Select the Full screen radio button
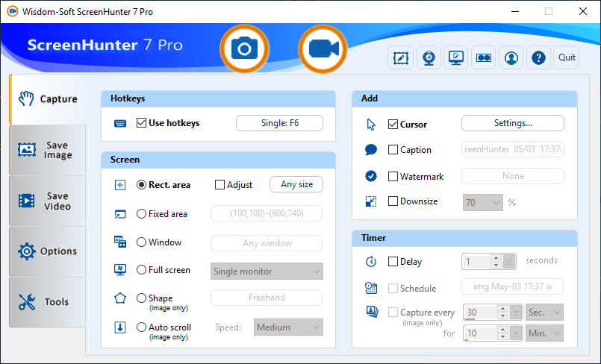This screenshot has width=601, height=364. [142, 270]
